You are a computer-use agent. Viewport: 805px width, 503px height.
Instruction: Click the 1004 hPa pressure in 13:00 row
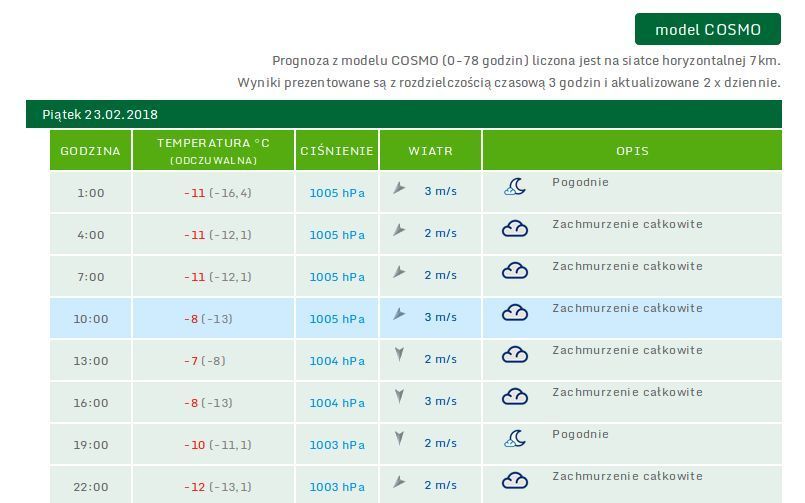coord(337,361)
